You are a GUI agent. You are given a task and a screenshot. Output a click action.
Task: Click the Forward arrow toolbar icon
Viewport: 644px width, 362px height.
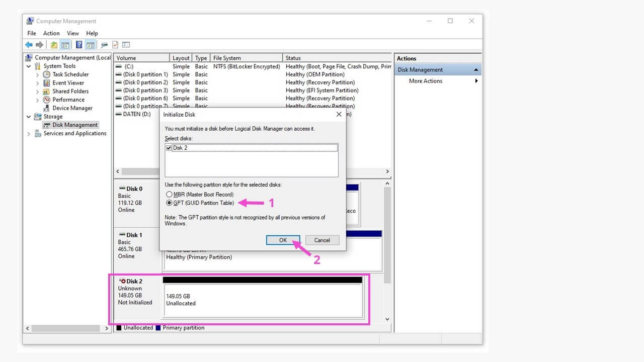(x=39, y=45)
